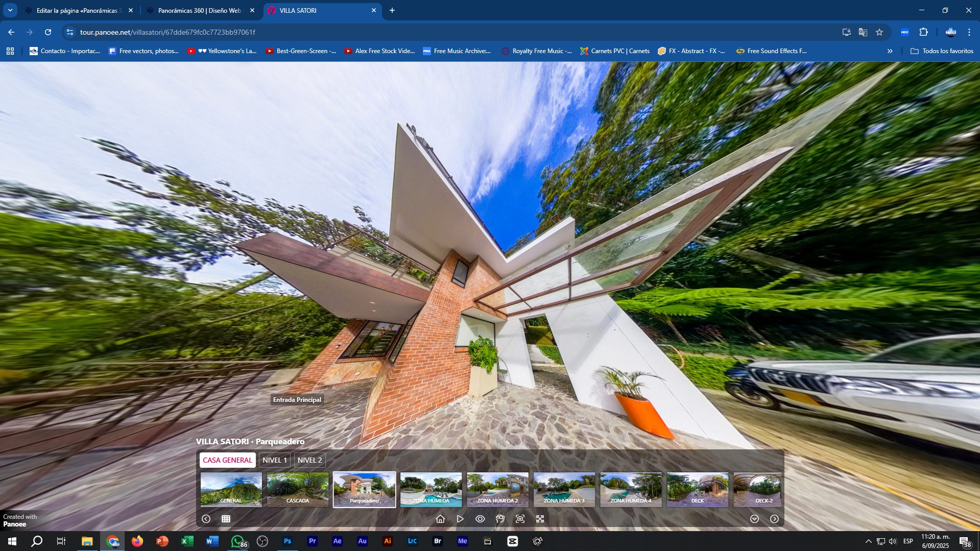Viewport: 980px width, 551px height.
Task: Click the Entrada Principal hotspot label
Action: [x=297, y=400]
